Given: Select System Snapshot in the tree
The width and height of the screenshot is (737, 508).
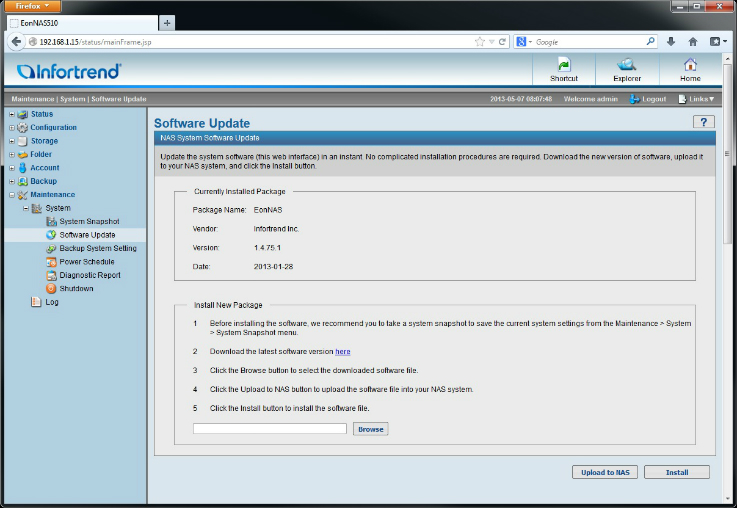Looking at the screenshot, I should click(89, 221).
